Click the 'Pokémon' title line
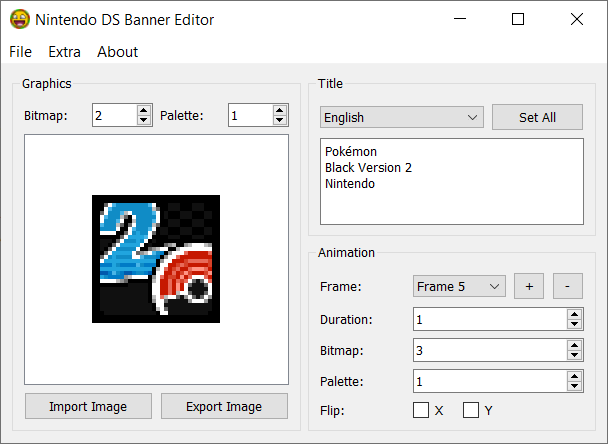This screenshot has width=608, height=444. click(351, 151)
